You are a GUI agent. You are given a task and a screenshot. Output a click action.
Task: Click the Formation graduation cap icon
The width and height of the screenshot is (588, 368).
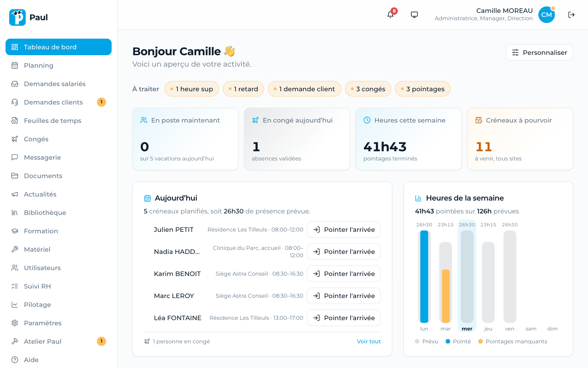[15, 231]
